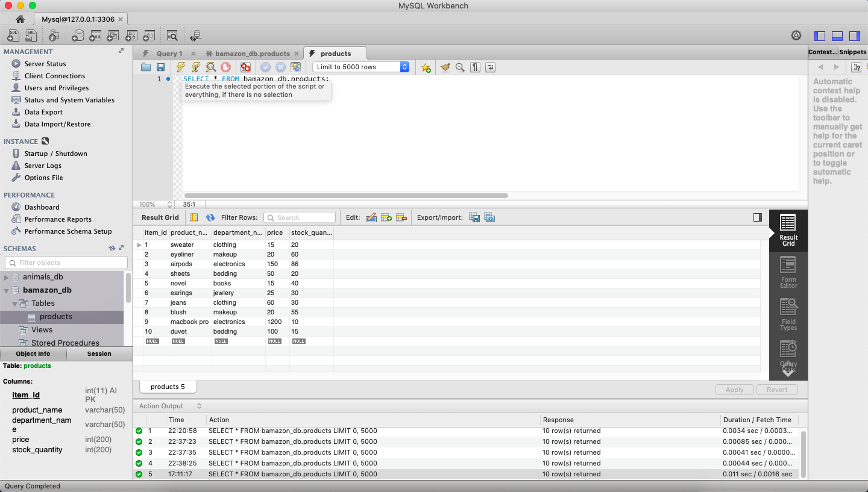Create a new function icon

(149, 36)
